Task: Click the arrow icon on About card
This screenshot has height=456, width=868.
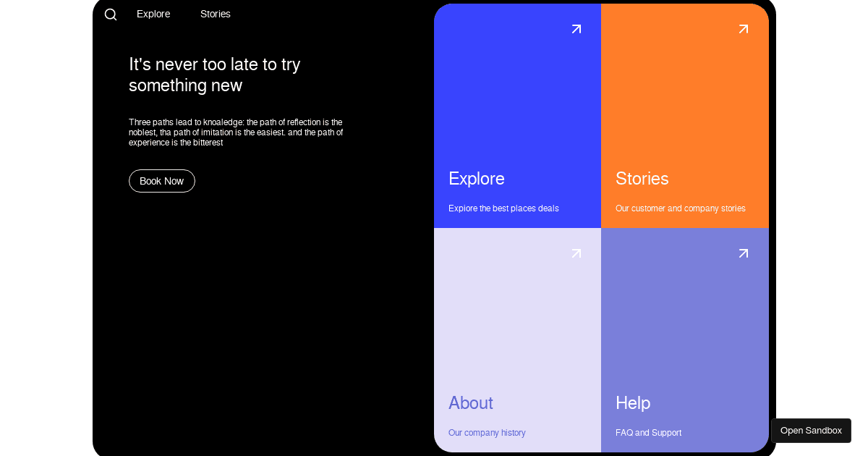Action: pyautogui.click(x=576, y=253)
